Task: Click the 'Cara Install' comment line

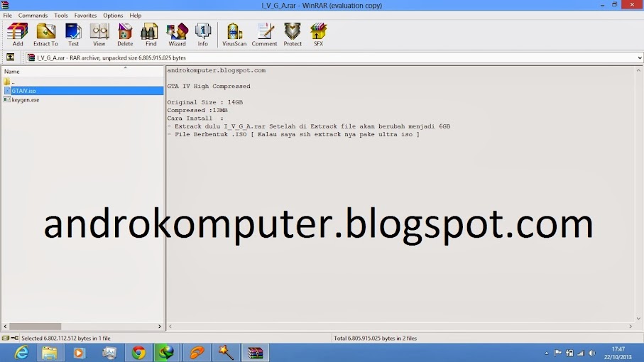Action: (195, 119)
